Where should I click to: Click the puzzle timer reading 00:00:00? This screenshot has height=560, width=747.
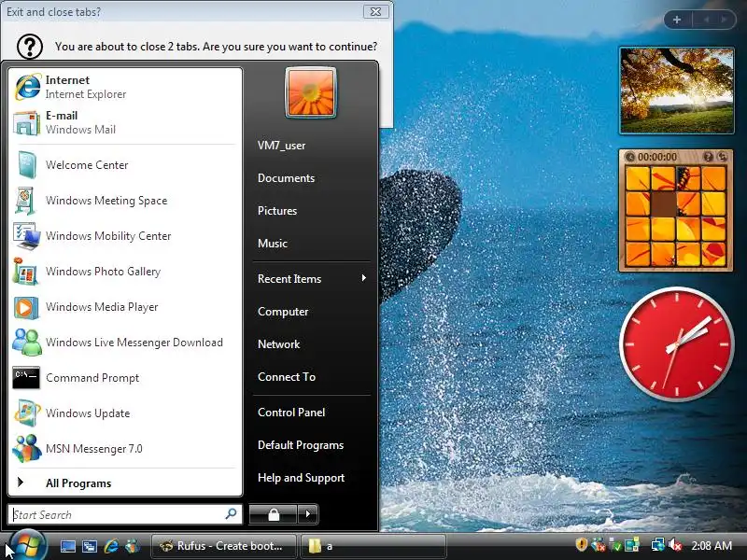point(657,157)
